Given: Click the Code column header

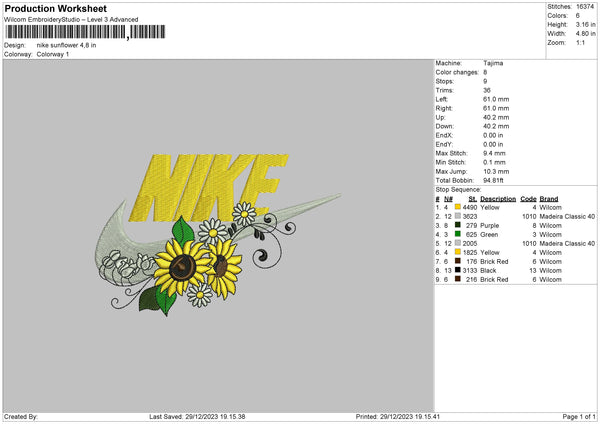Looking at the screenshot, I should 528,199.
